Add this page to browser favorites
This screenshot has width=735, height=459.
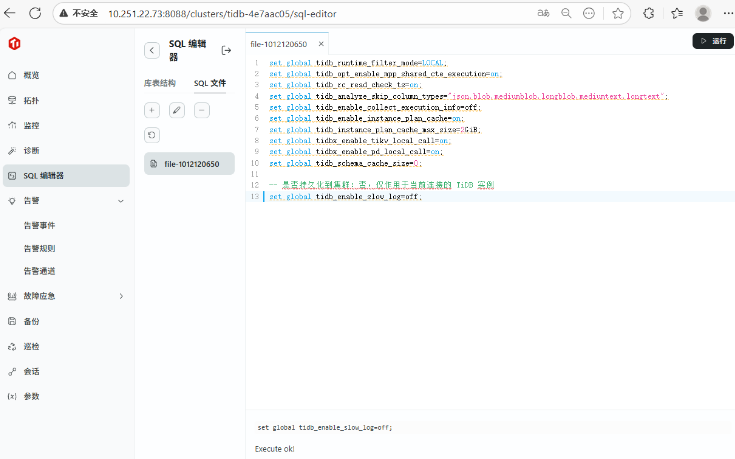pos(618,13)
